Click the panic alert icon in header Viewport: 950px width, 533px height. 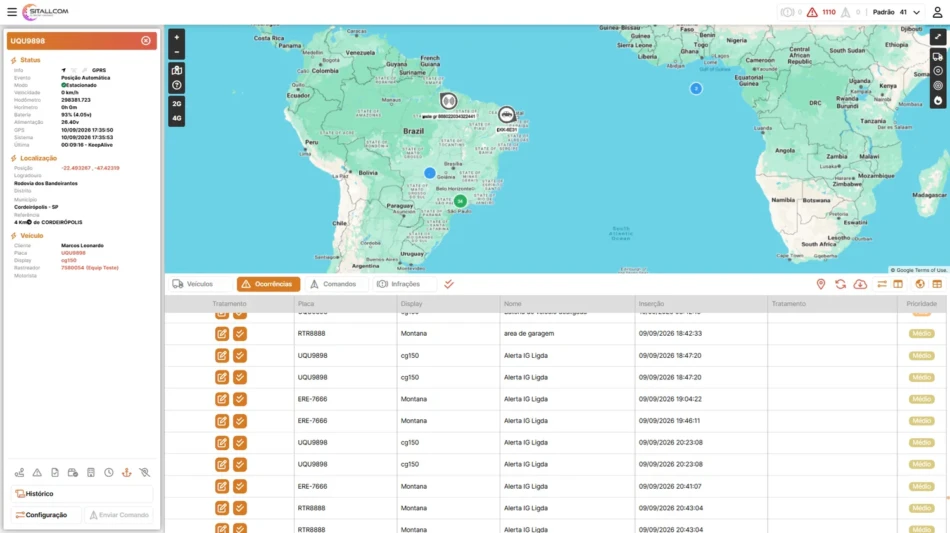click(x=787, y=12)
